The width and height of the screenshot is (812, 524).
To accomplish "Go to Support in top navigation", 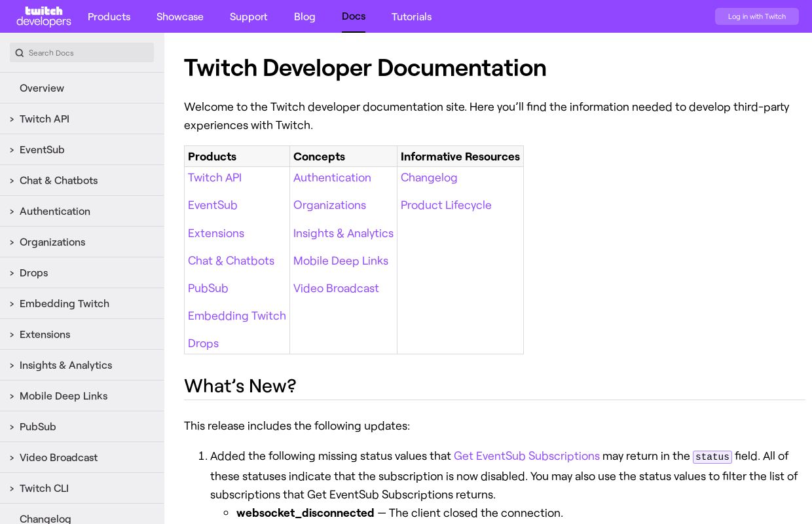I will (248, 16).
